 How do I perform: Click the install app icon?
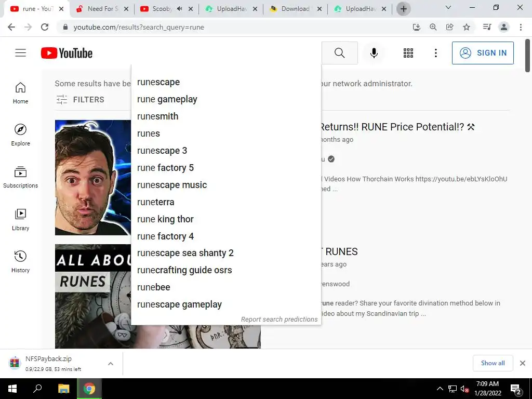click(416, 27)
